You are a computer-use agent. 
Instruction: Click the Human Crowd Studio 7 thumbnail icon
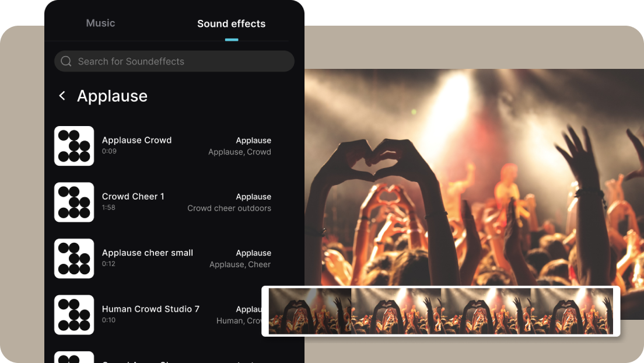tap(74, 315)
